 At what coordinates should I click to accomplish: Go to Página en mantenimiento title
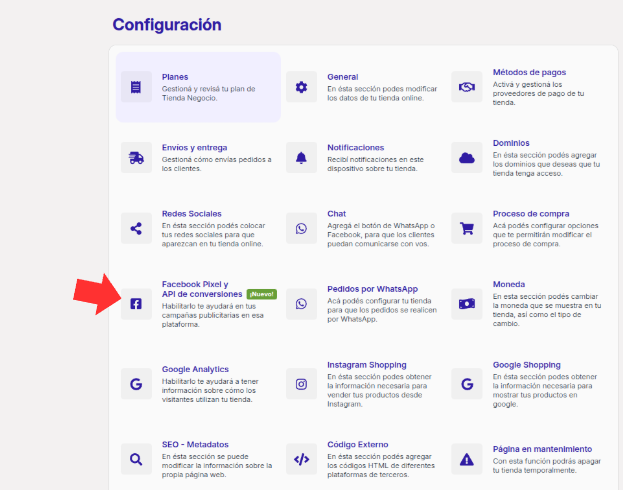[542, 449]
